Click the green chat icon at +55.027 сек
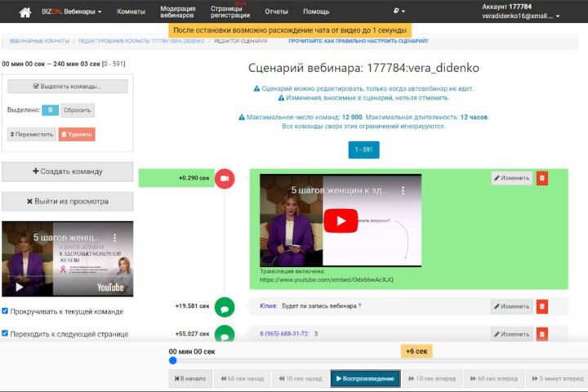 pos(225,334)
